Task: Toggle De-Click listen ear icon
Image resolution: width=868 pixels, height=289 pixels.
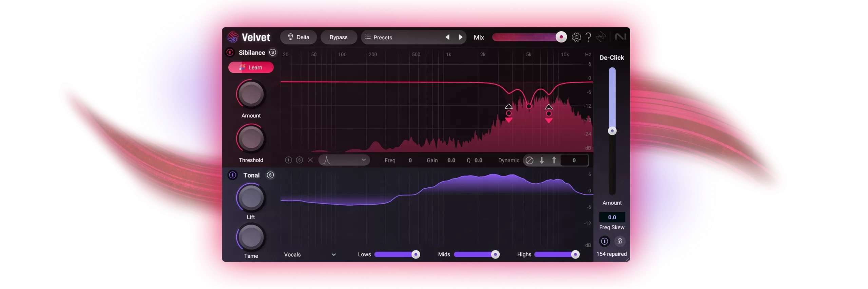Action: (x=619, y=241)
